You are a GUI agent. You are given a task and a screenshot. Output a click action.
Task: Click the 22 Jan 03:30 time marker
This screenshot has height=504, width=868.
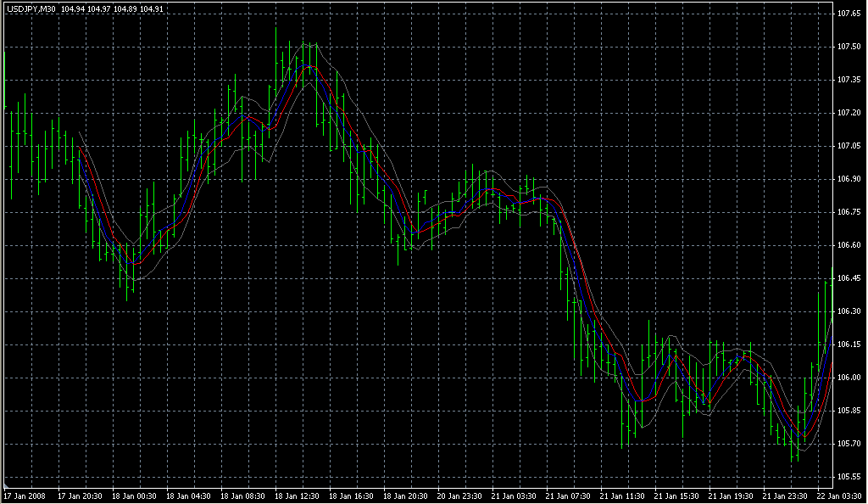pos(839,496)
